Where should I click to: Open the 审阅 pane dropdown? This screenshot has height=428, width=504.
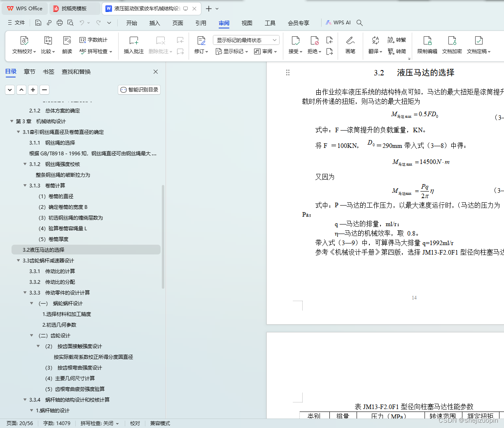click(266, 51)
